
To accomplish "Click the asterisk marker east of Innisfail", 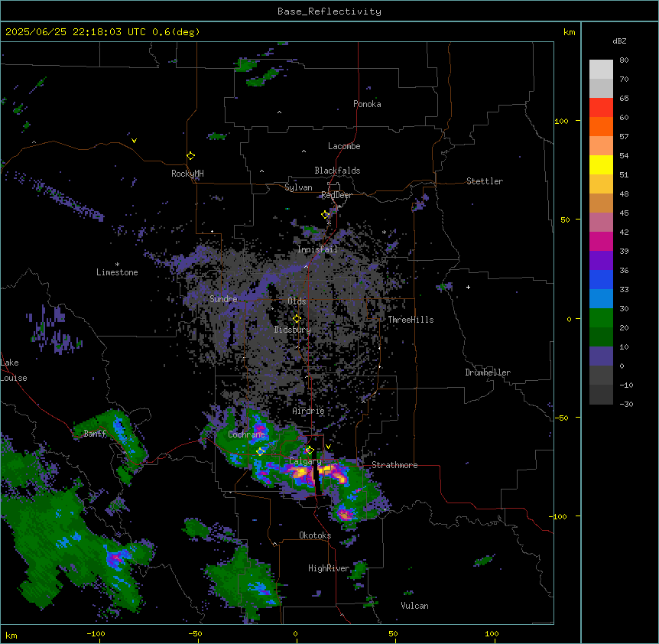I will click(384, 232).
